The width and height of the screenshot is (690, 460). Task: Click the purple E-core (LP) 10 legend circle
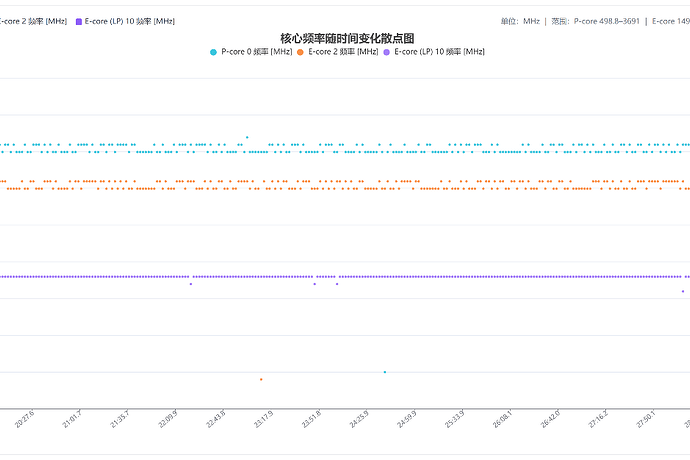(x=386, y=52)
